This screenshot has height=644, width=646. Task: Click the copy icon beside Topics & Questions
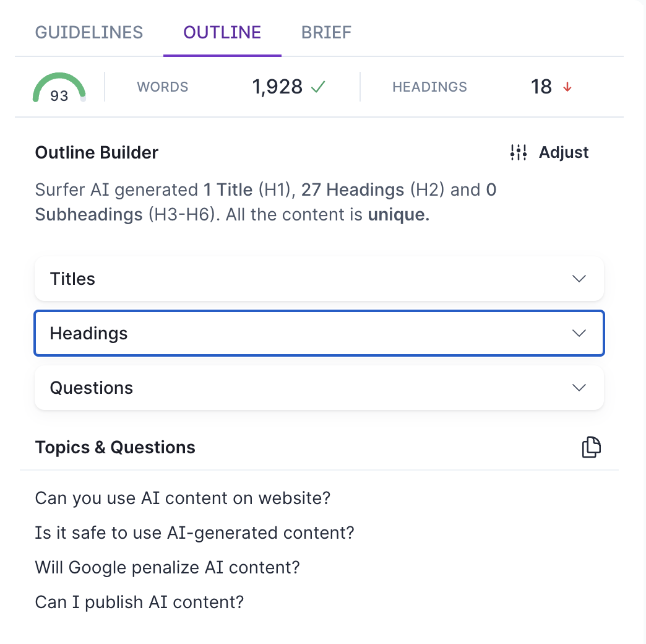click(x=591, y=447)
